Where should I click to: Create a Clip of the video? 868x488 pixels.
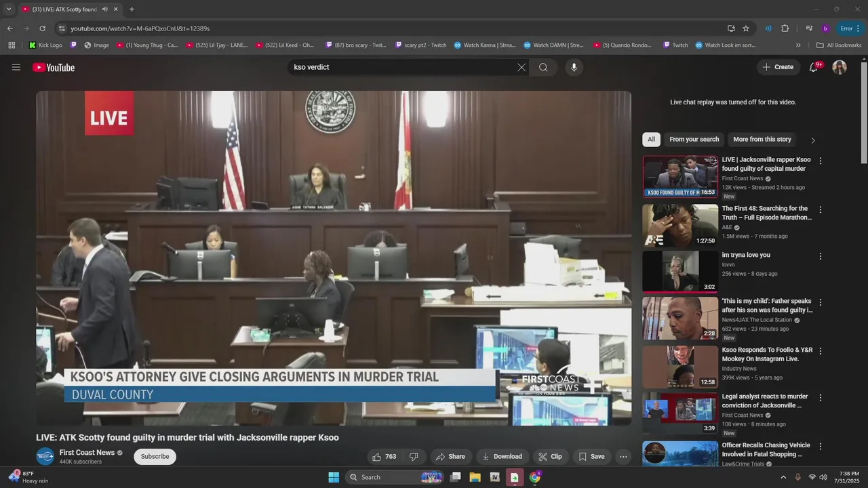pos(550,457)
